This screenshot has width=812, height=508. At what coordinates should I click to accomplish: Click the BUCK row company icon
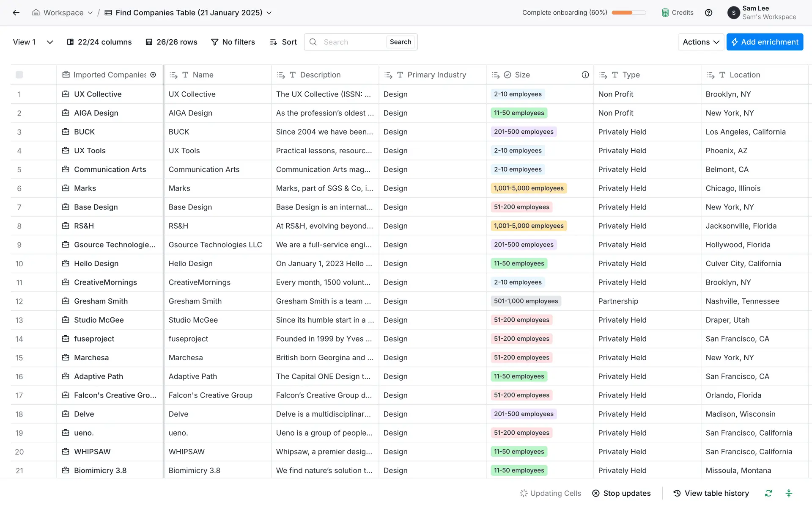66,132
